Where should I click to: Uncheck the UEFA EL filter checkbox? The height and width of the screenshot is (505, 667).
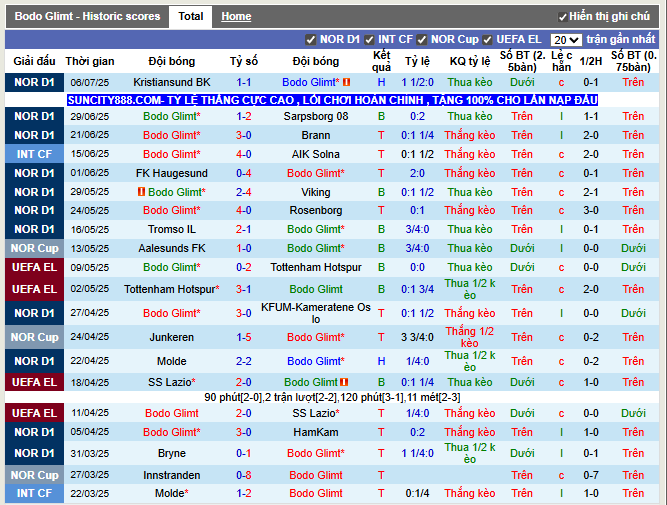(x=487, y=40)
